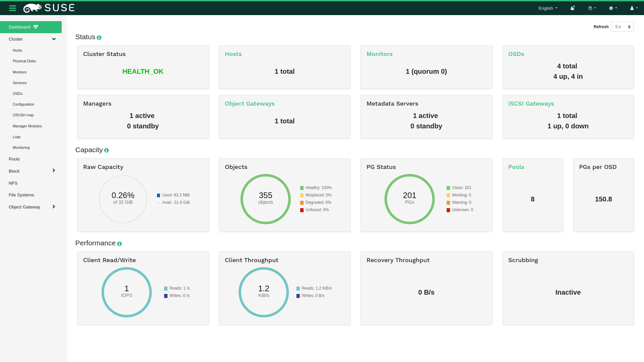Click the Capacity info icon
This screenshot has height=362, width=644.
pyautogui.click(x=106, y=150)
